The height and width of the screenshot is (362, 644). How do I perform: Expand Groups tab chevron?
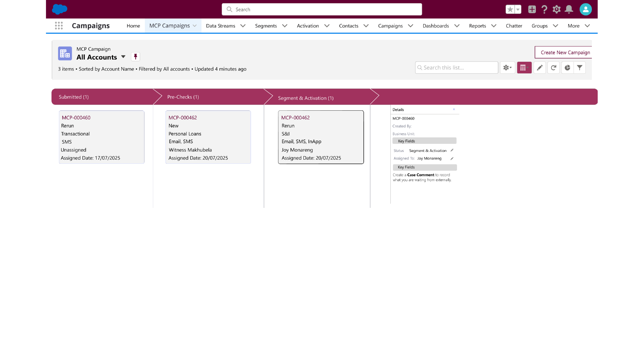[x=555, y=26]
